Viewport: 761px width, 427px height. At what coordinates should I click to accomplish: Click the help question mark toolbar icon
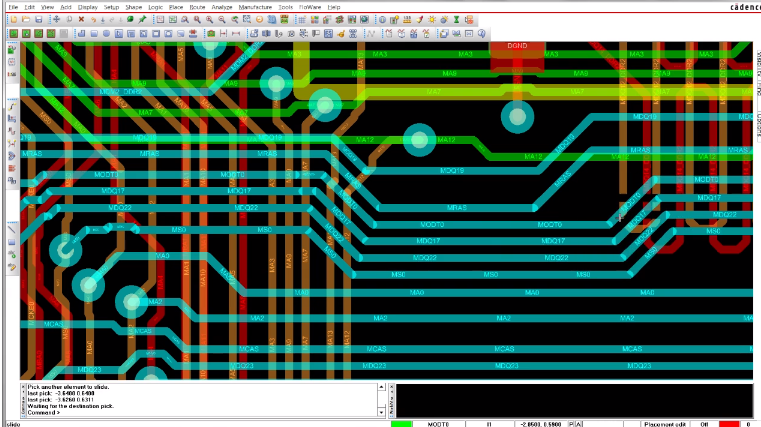481,33
